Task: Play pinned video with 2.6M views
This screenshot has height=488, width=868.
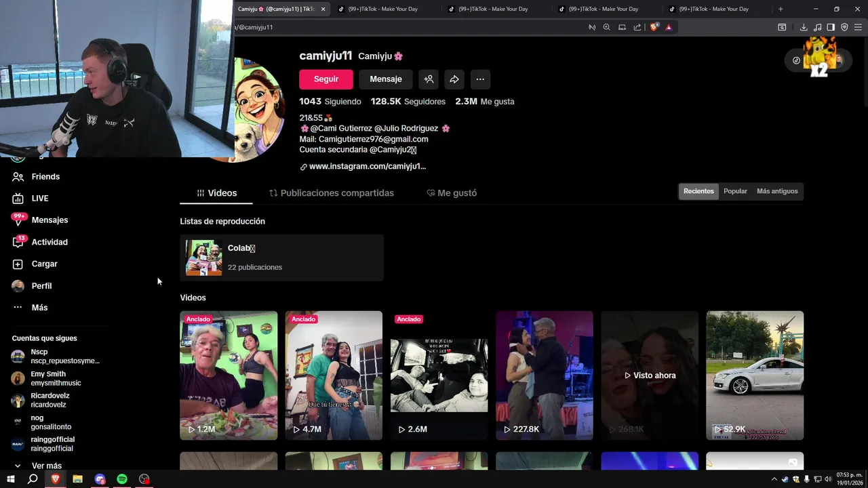Action: click(x=439, y=375)
